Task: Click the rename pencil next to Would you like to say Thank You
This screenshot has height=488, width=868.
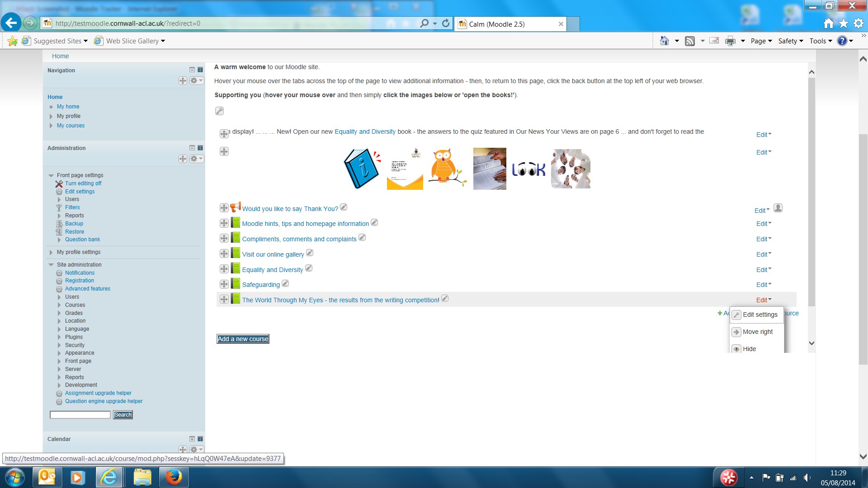Action: click(x=344, y=207)
